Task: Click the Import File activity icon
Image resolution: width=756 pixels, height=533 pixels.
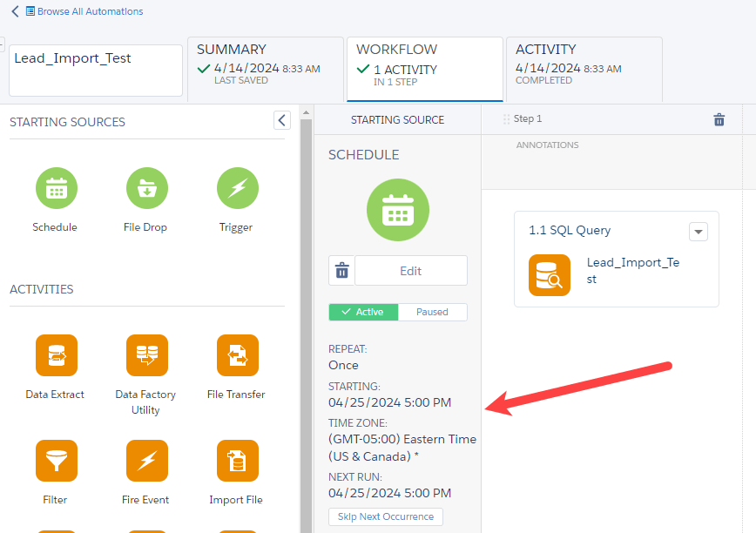Action: point(236,461)
